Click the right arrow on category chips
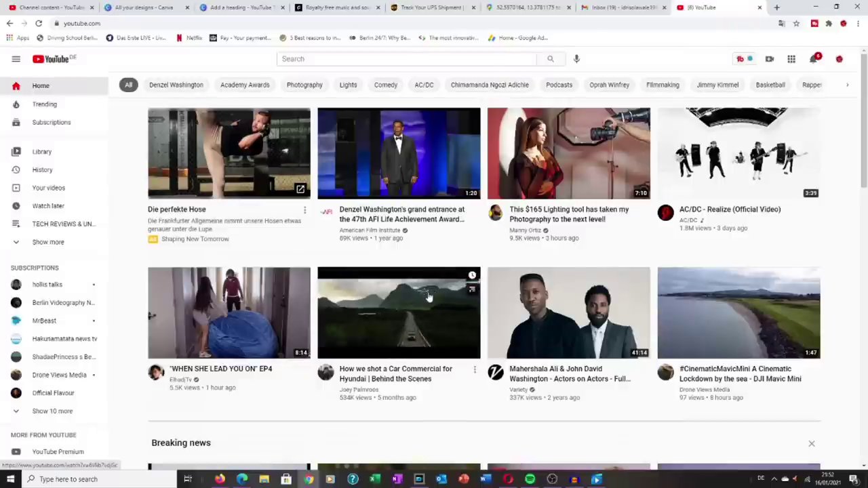The height and width of the screenshot is (488, 868). pyautogui.click(x=846, y=85)
